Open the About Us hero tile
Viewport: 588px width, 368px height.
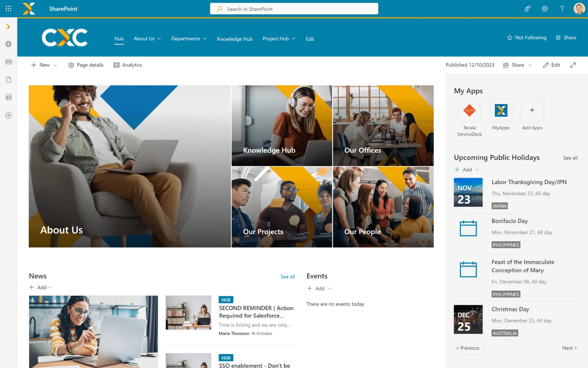[130, 166]
